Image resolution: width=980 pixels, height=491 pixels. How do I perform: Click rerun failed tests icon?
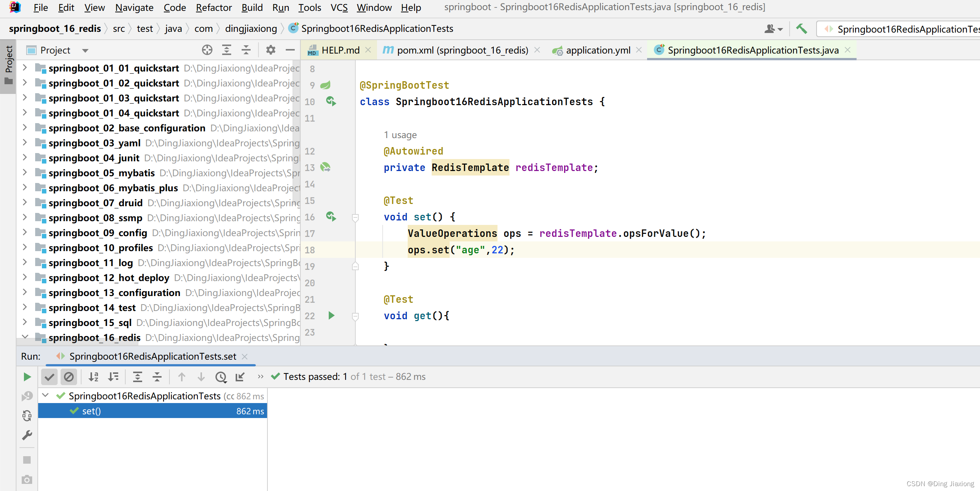tap(27, 396)
